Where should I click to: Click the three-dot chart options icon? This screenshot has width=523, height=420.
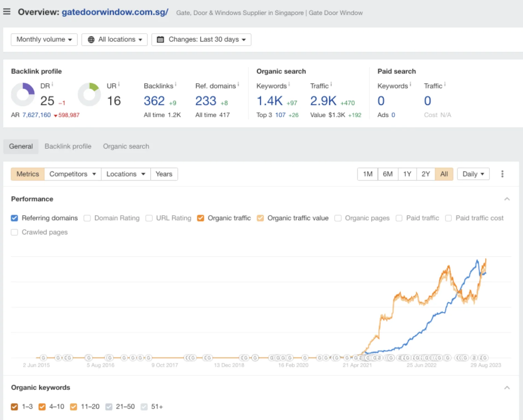coord(502,174)
